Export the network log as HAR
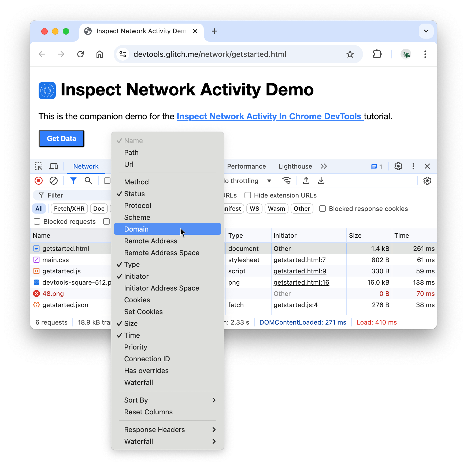The width and height of the screenshot is (467, 476). (x=321, y=181)
